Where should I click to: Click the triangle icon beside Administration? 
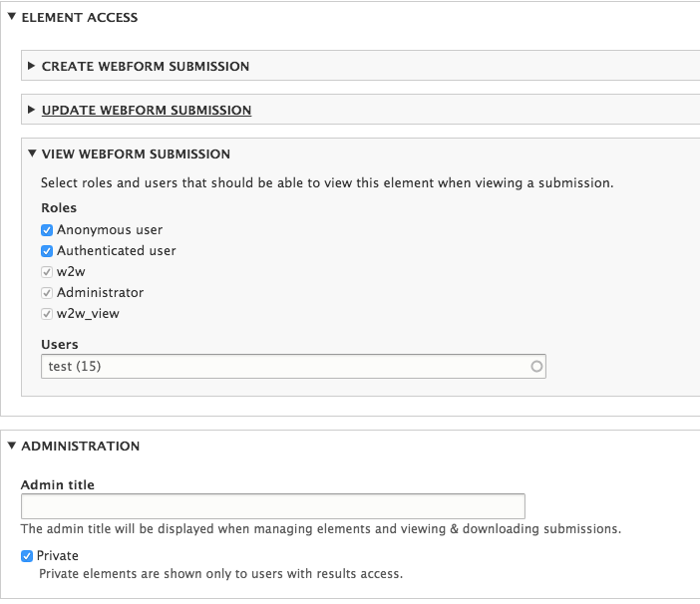[12, 446]
